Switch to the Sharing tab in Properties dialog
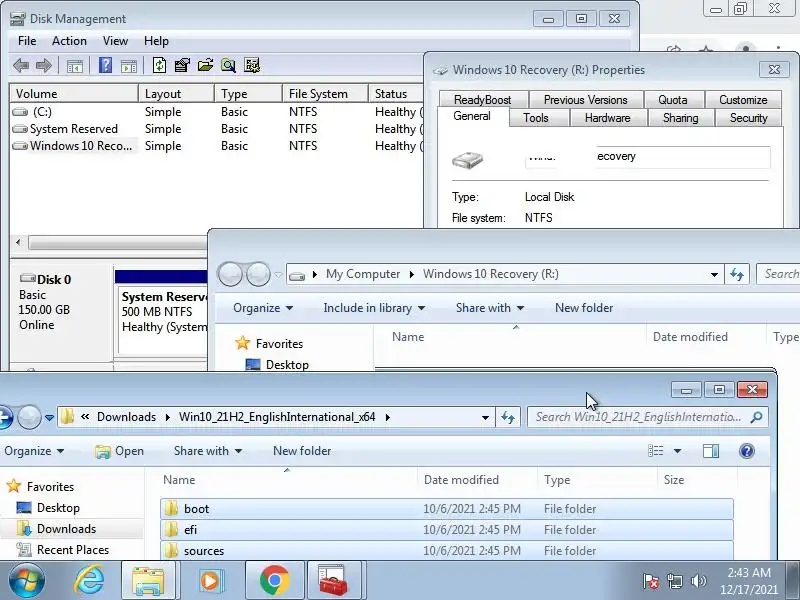This screenshot has height=600, width=800. coord(681,118)
